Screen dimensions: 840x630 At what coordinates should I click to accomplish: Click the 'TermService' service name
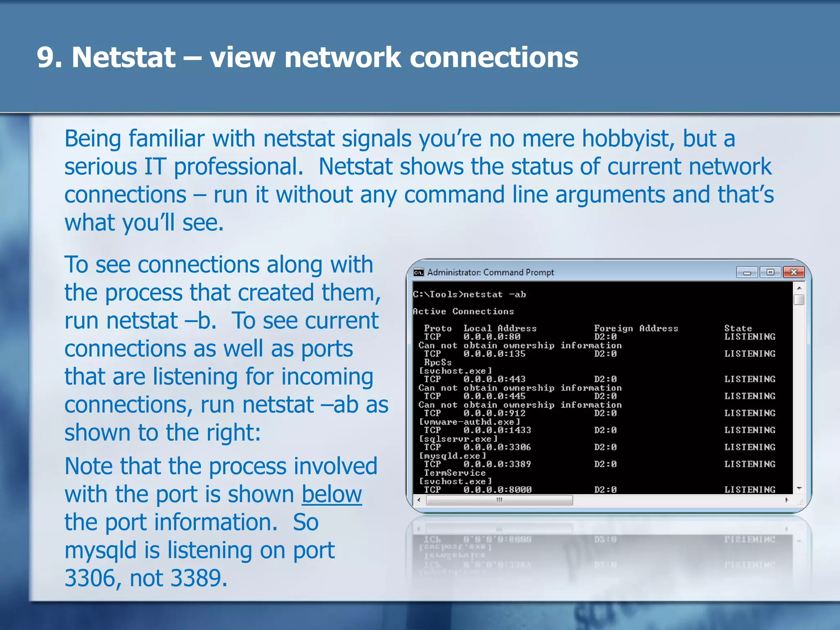tap(455, 473)
